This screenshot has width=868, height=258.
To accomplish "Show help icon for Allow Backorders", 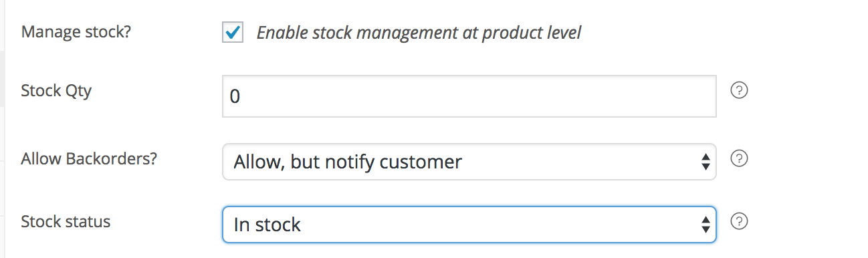I will pyautogui.click(x=739, y=158).
